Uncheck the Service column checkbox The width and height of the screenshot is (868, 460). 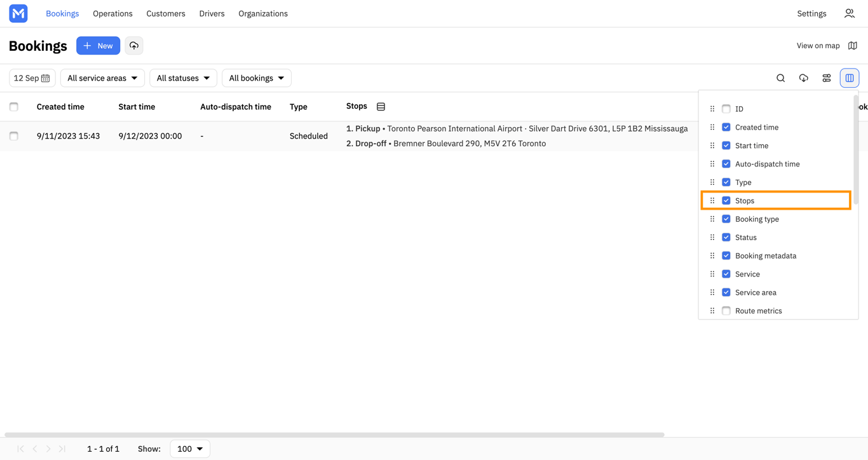[x=726, y=274]
